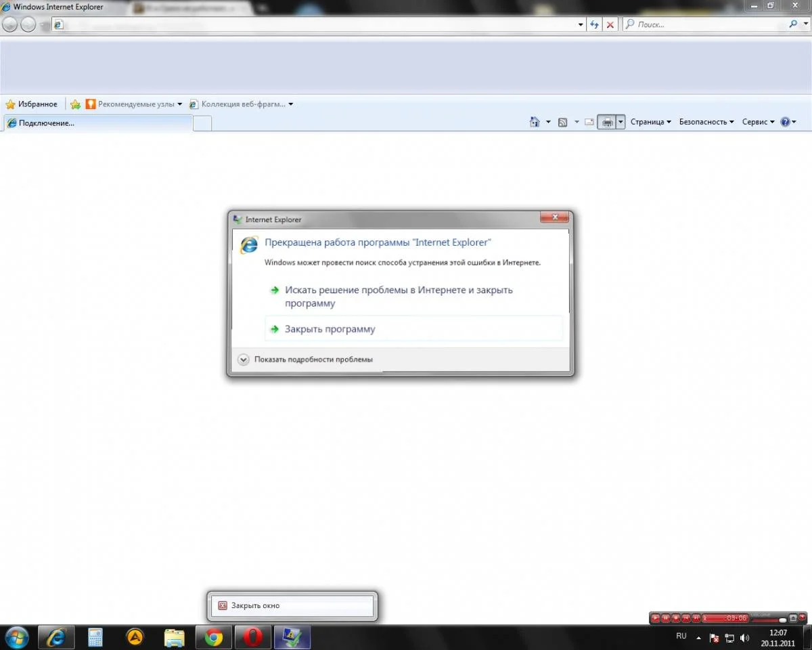Viewport: 812px width, 650px height.
Task: Click the RSS feeds icon
Action: point(562,122)
